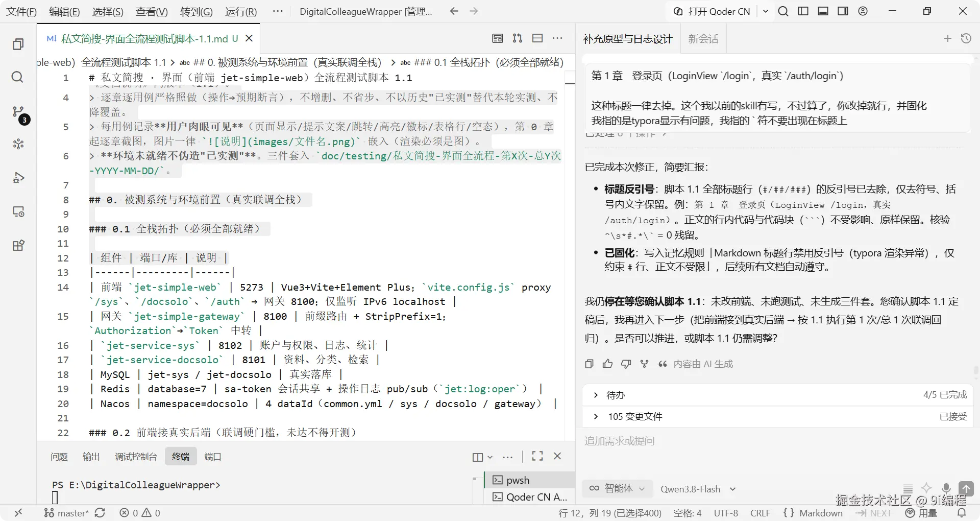
Task: Open the 查看(V) menu
Action: click(152, 11)
